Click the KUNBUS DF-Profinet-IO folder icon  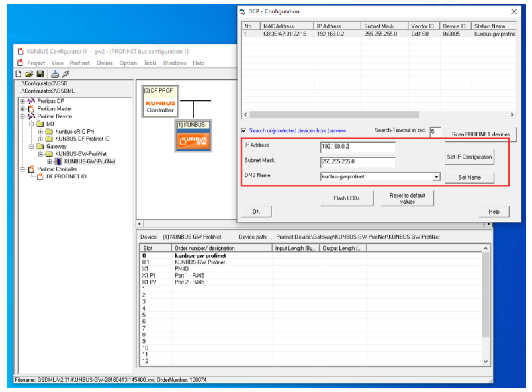49,139
